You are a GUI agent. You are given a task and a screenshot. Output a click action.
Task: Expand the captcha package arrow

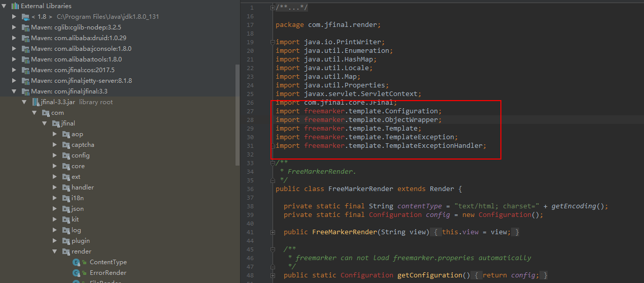55,145
